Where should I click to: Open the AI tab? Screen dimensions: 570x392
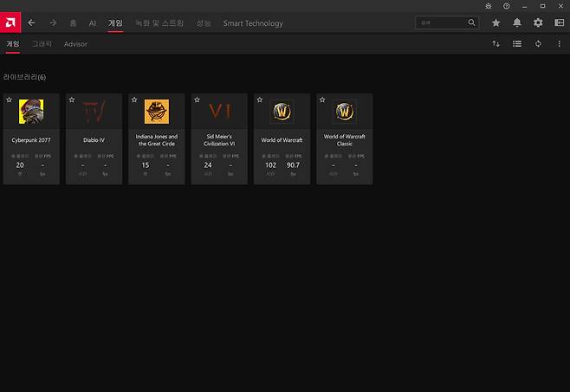pyautogui.click(x=93, y=23)
